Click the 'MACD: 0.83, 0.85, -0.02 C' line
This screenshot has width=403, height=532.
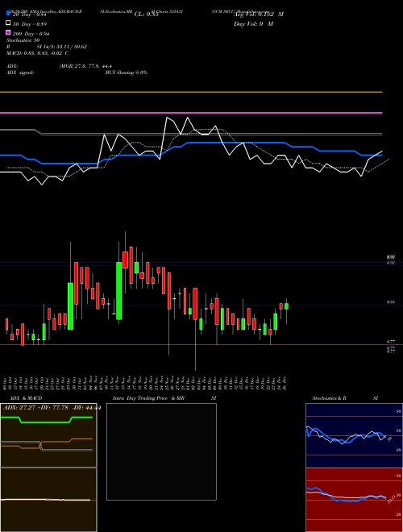[x=37, y=53]
